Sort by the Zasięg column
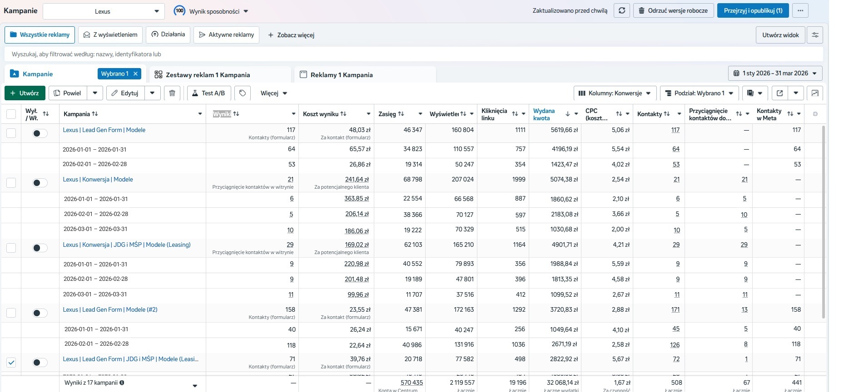868x392 pixels. [x=401, y=114]
